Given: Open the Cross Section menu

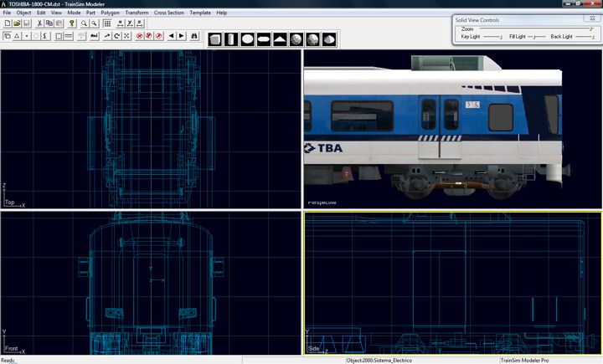Looking at the screenshot, I should click(x=168, y=13).
